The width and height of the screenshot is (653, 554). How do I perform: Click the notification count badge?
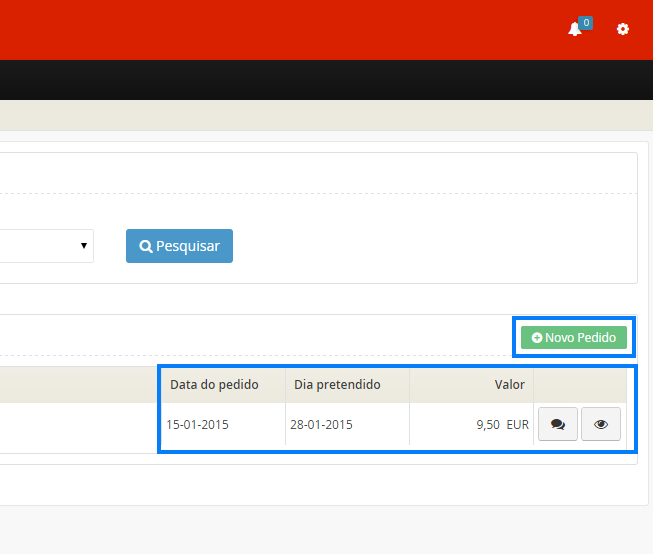(586, 22)
